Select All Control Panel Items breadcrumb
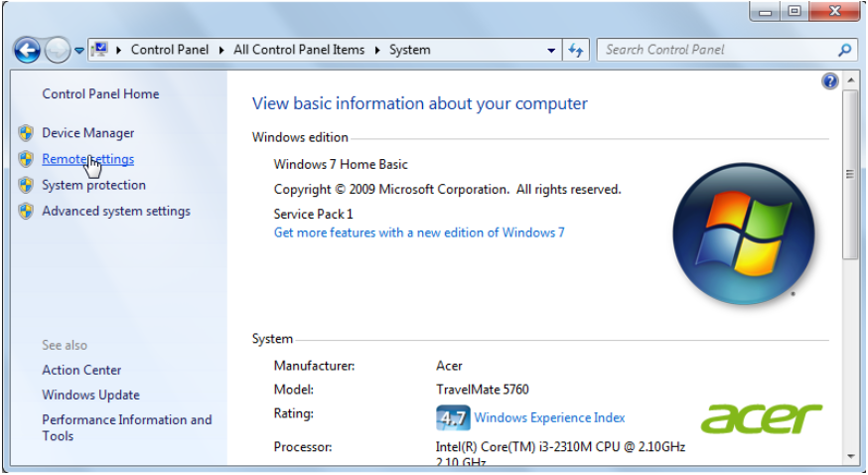Viewport: 868px width, 475px height. pos(299,50)
